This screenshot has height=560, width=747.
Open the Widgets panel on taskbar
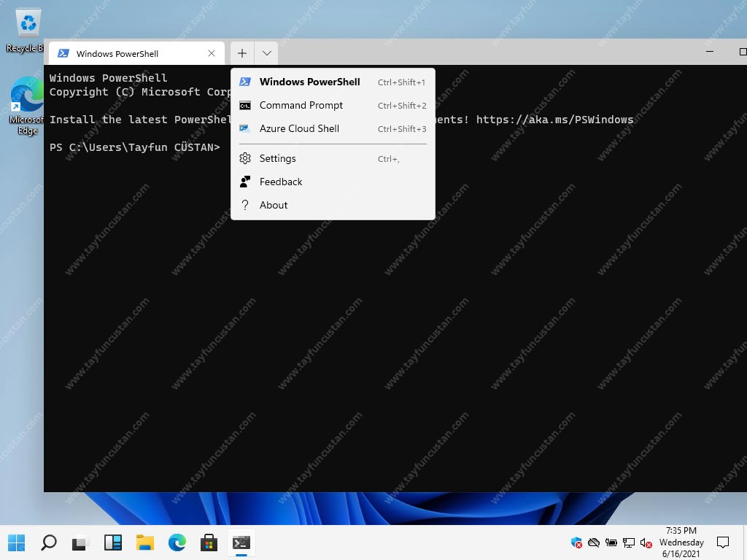pyautogui.click(x=113, y=542)
